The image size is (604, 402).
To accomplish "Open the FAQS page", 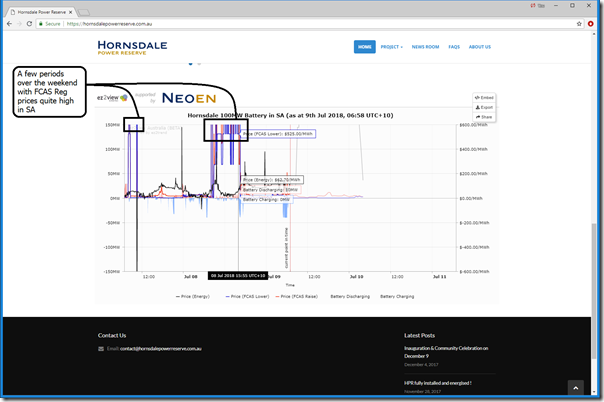I will point(454,47).
